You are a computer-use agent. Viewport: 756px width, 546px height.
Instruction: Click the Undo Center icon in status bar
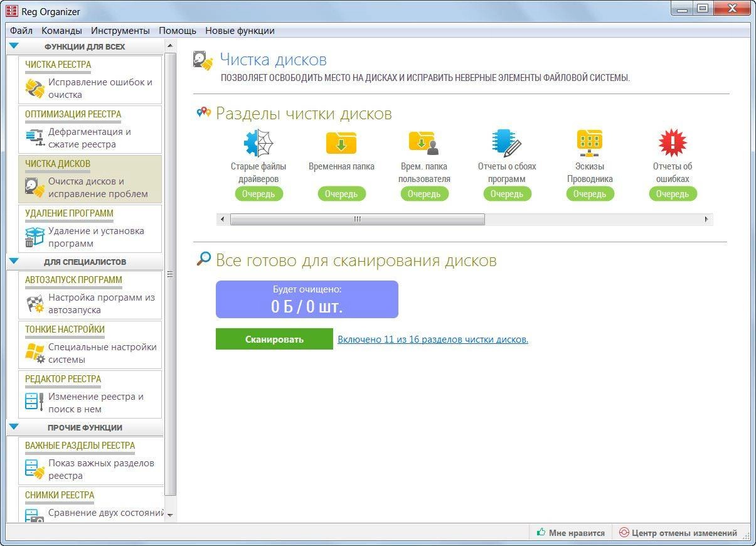(x=624, y=532)
